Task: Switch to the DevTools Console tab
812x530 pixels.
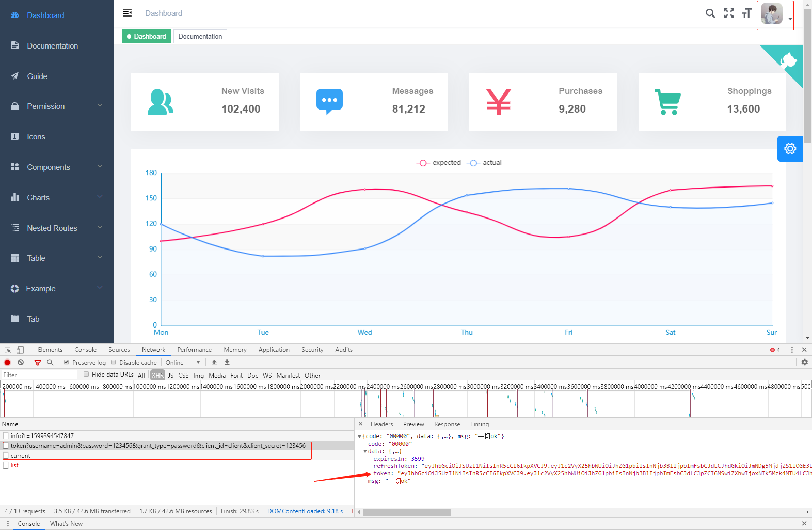Action: tap(85, 350)
